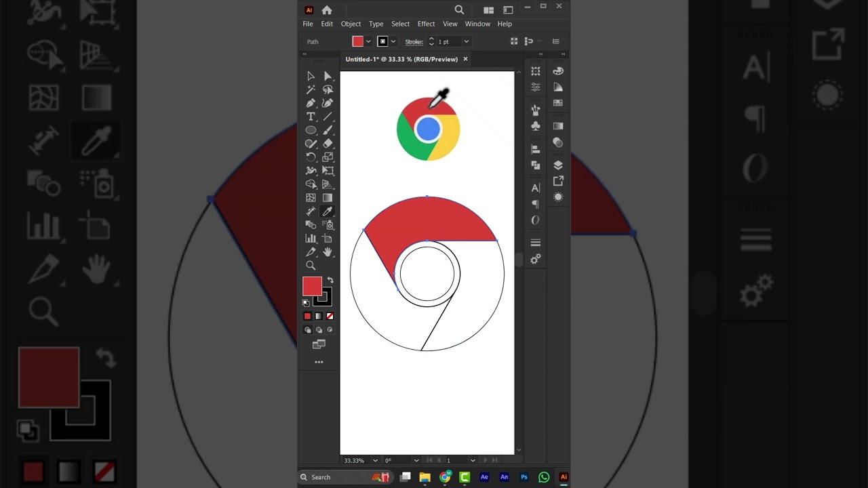Set paint mode to Gradient
This screenshot has width=868, height=488.
pyautogui.click(x=319, y=317)
